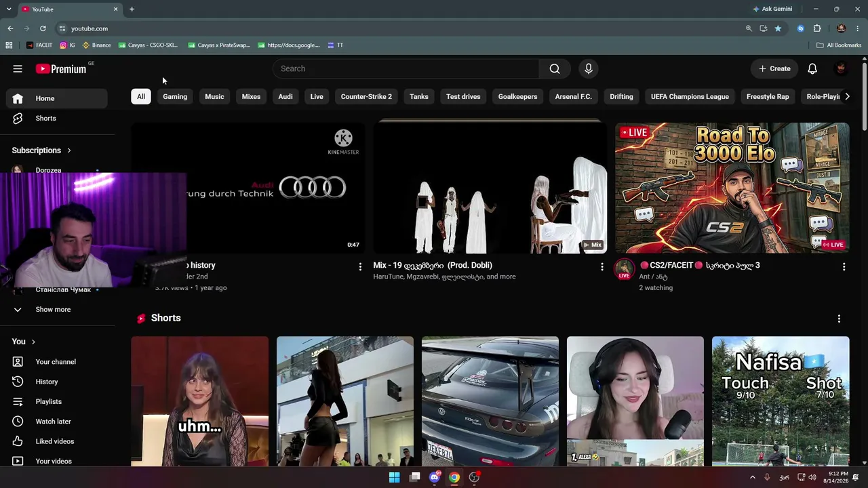Open the Nafisa Touch Shot short

click(x=781, y=401)
